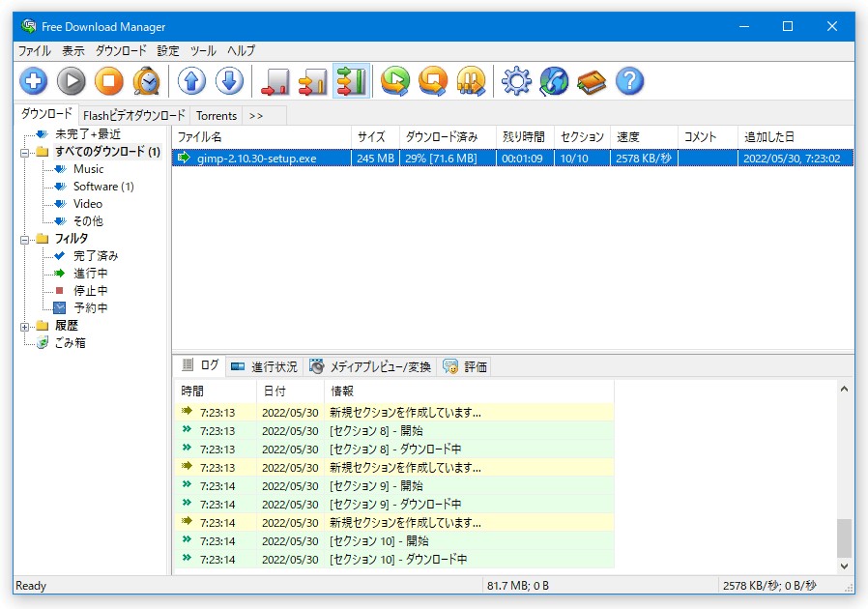Sort by the 追加した日 column header
The height and width of the screenshot is (609, 868).
(x=796, y=136)
